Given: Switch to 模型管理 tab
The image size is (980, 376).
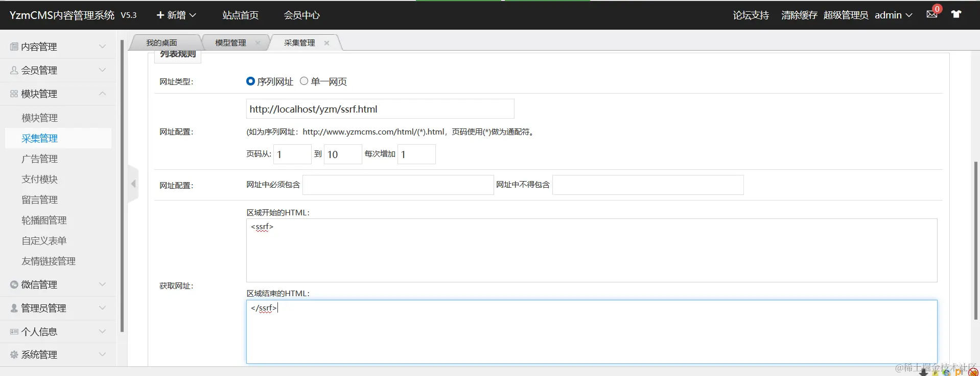Looking at the screenshot, I should click(230, 43).
